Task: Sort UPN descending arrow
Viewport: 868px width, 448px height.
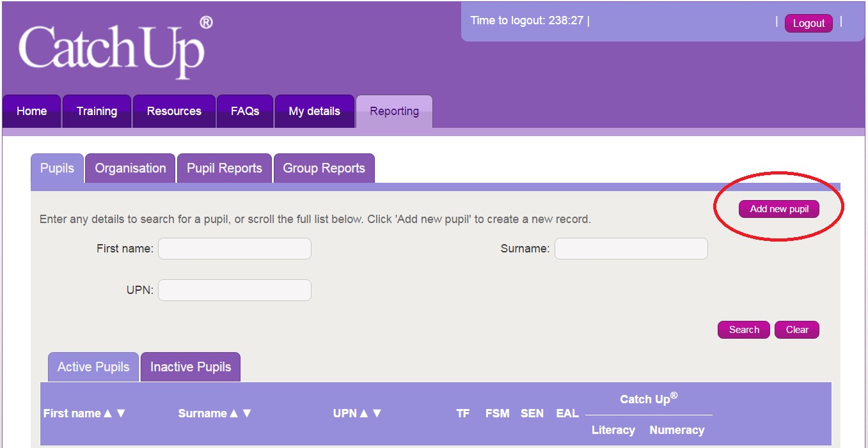Action: click(x=377, y=413)
